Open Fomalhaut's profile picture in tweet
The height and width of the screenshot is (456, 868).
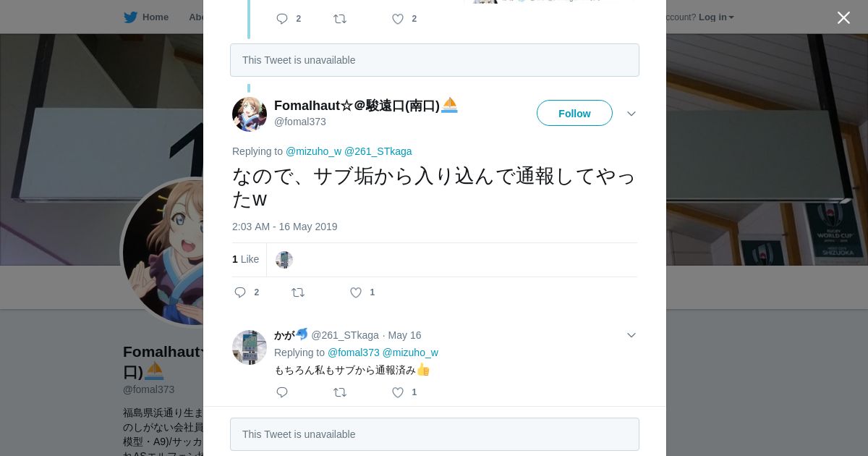click(x=250, y=114)
